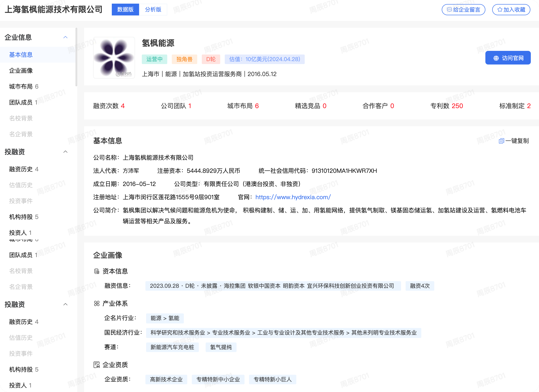Switch to the 分析版 tab

click(153, 10)
